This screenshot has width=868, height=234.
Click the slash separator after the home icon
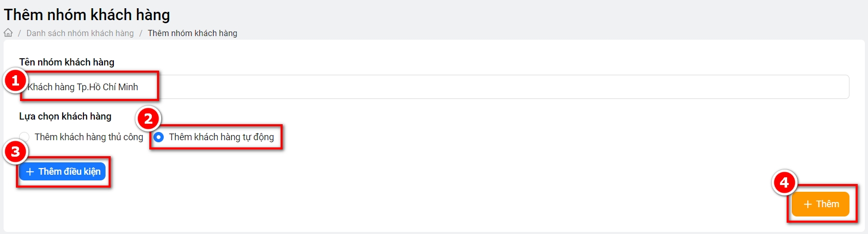pos(20,33)
